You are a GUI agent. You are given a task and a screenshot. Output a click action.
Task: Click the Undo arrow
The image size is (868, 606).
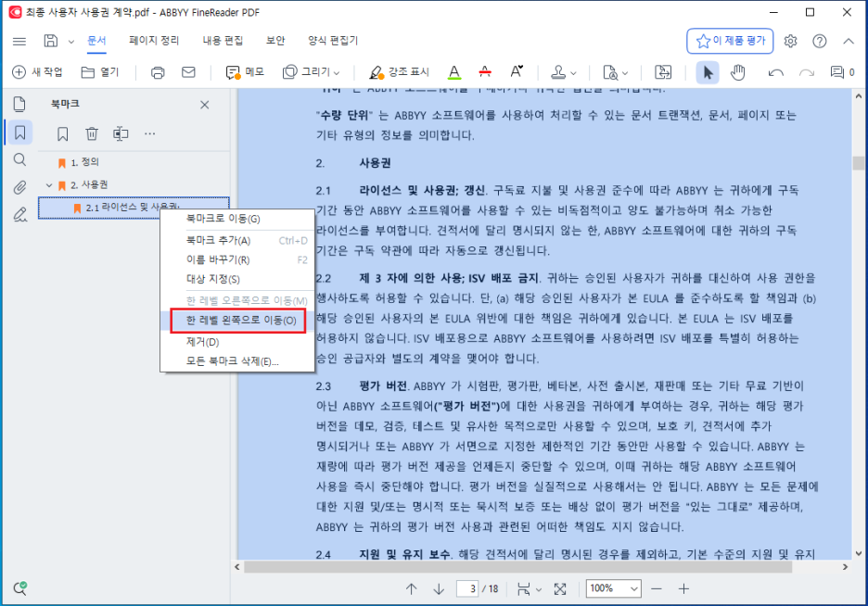click(775, 73)
